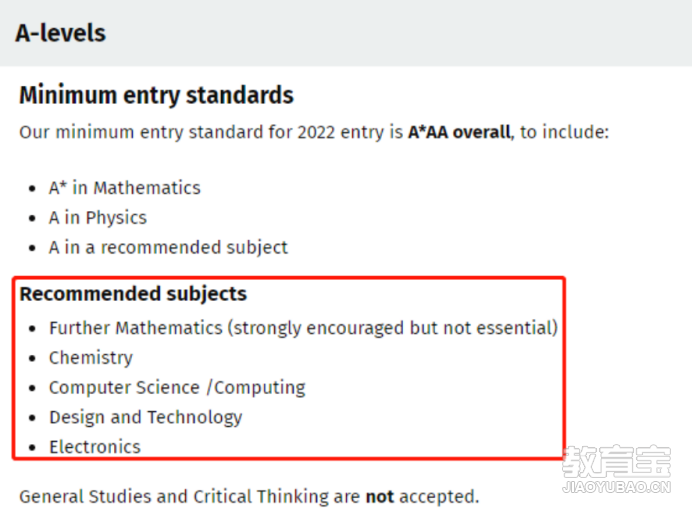Click the bold word not
692x516 pixels.
pos(380,497)
